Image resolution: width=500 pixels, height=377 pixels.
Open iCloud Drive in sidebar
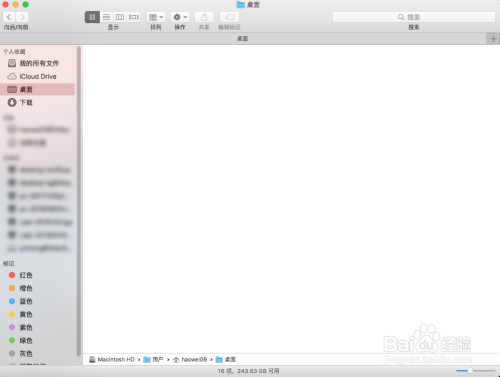point(37,76)
